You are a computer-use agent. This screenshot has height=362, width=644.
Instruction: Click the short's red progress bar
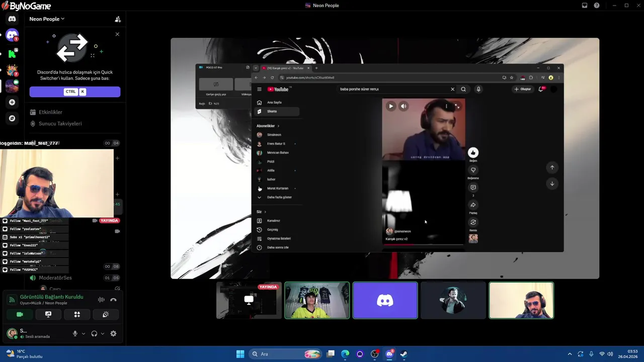click(423, 245)
